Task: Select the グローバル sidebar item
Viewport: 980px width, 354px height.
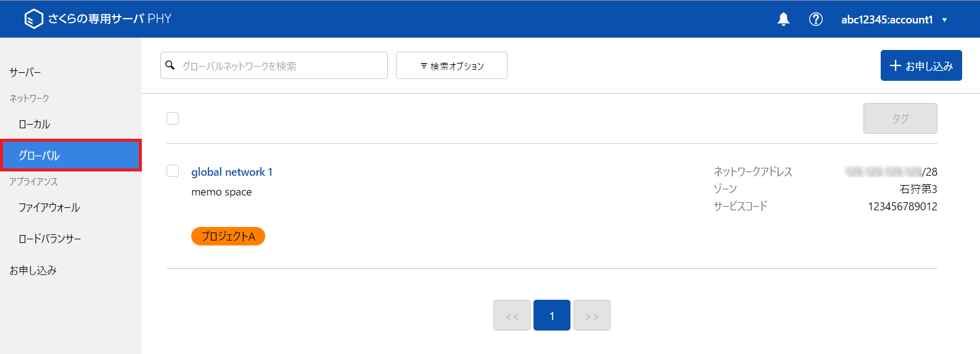Action: click(x=71, y=155)
